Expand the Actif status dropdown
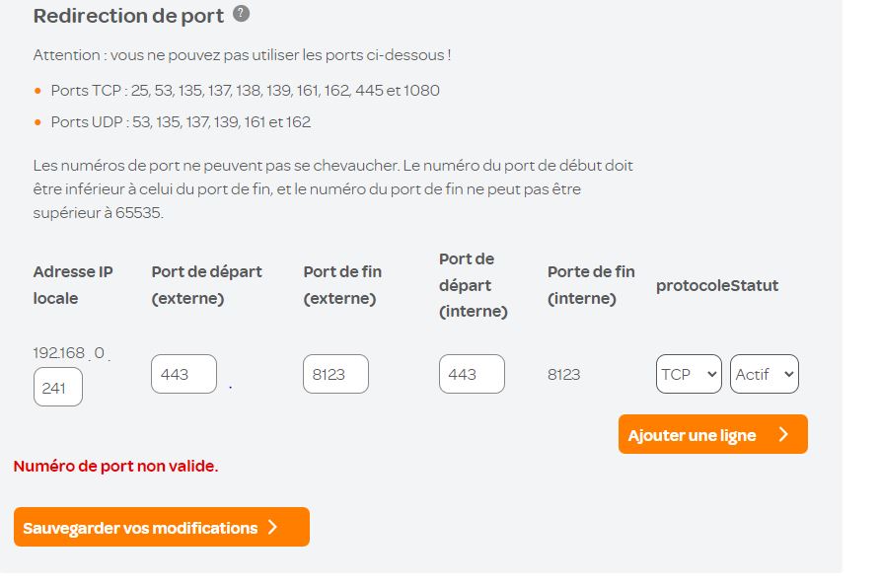 764,374
